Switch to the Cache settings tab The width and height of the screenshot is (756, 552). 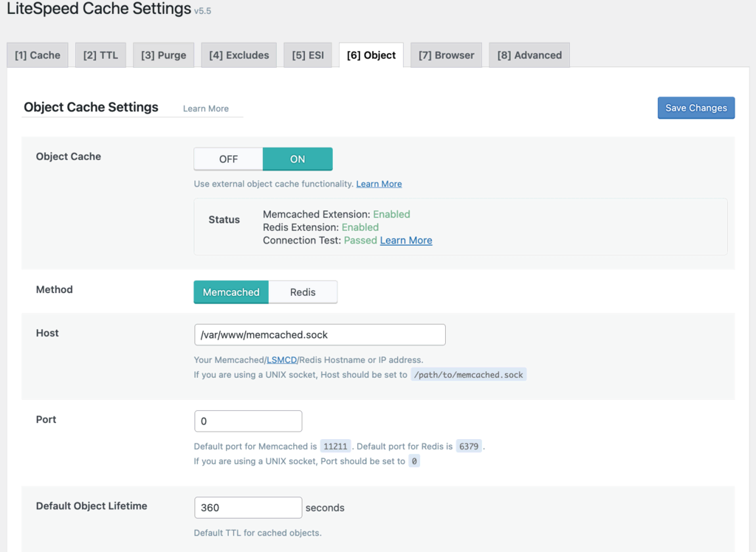point(37,55)
